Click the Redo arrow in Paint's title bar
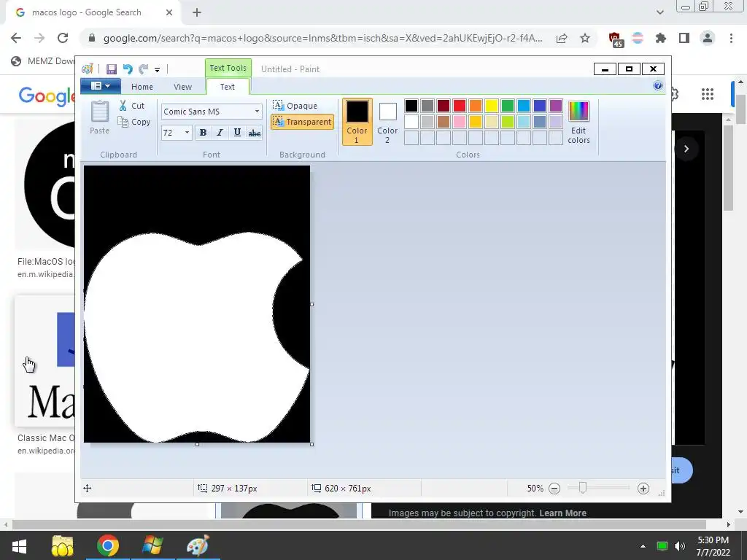Screen dimensions: 747x560 143,69
